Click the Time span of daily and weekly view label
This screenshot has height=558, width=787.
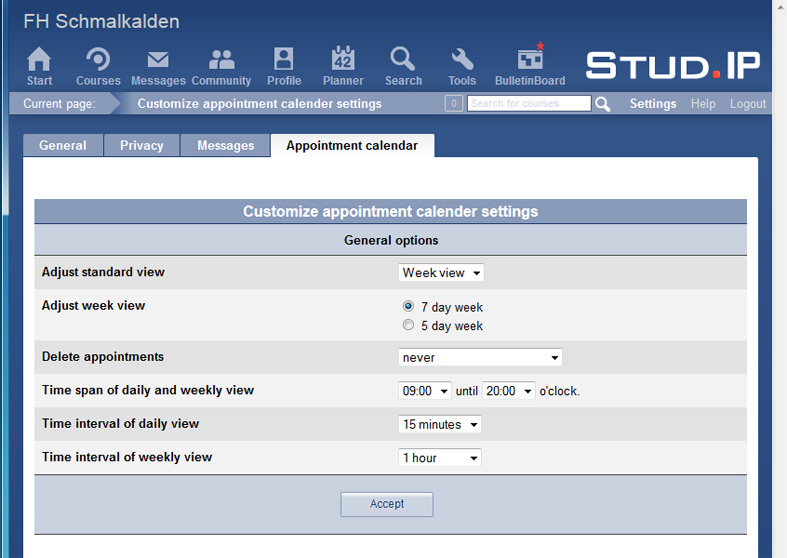(x=148, y=390)
